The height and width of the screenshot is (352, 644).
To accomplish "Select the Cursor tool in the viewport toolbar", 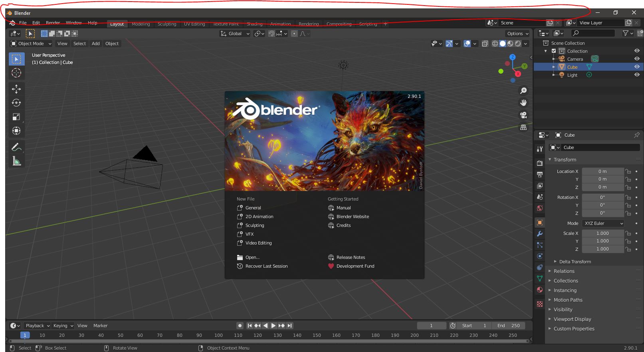I will pos(16,73).
